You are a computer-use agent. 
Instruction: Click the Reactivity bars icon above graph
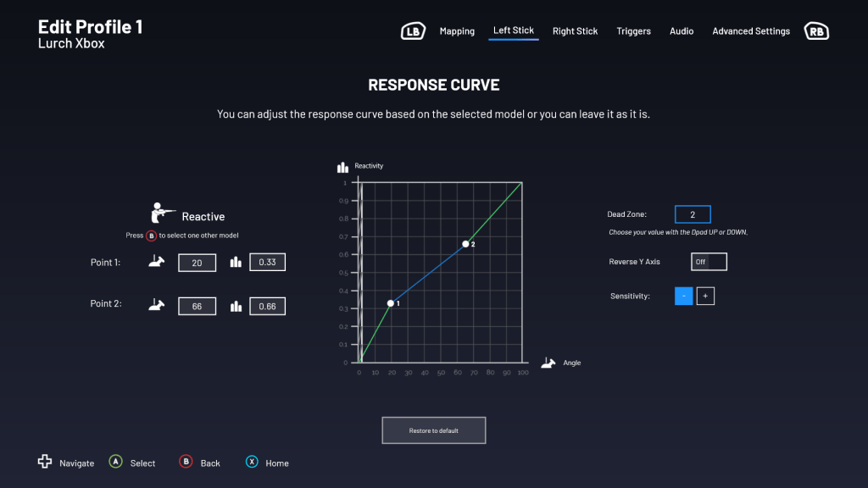point(342,167)
